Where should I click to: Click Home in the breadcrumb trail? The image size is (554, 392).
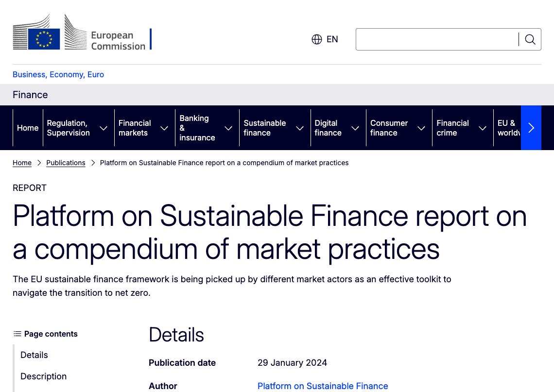(22, 163)
